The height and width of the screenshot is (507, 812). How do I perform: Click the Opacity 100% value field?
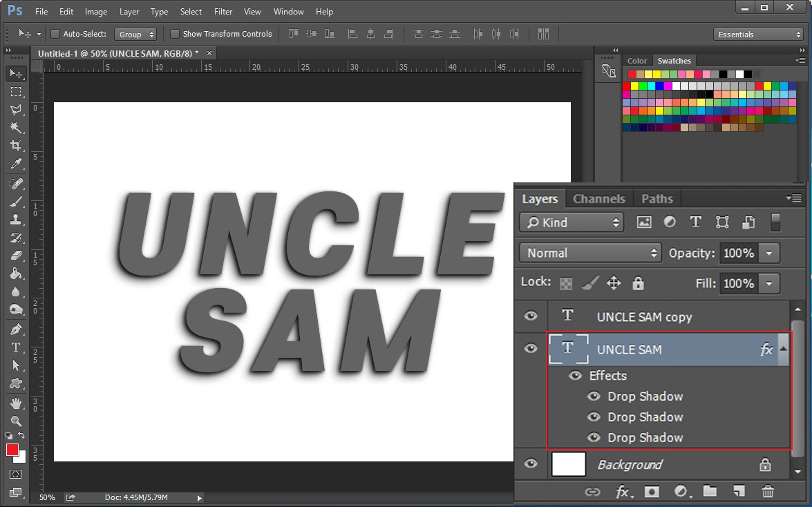(739, 253)
